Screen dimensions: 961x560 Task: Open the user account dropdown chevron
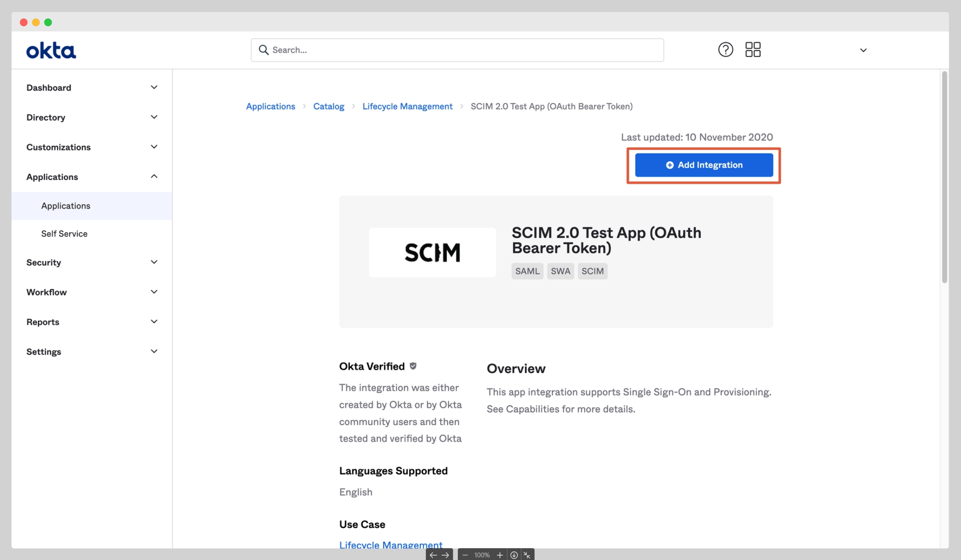pyautogui.click(x=863, y=50)
